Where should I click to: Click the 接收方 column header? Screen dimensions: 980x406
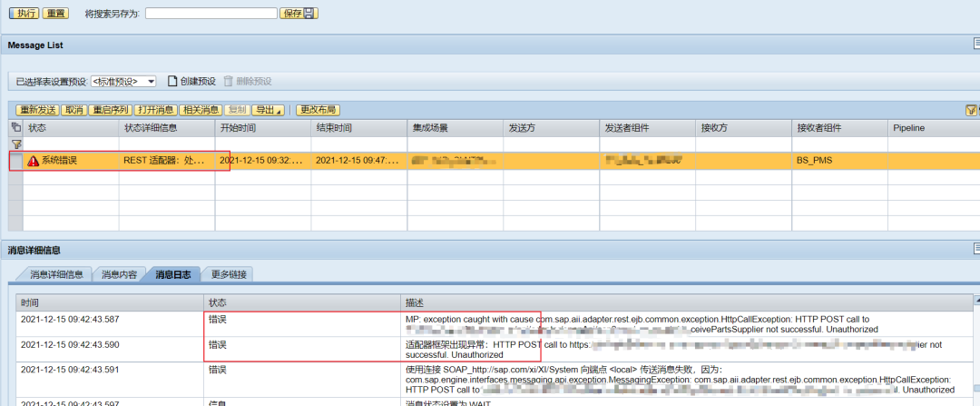(x=744, y=128)
